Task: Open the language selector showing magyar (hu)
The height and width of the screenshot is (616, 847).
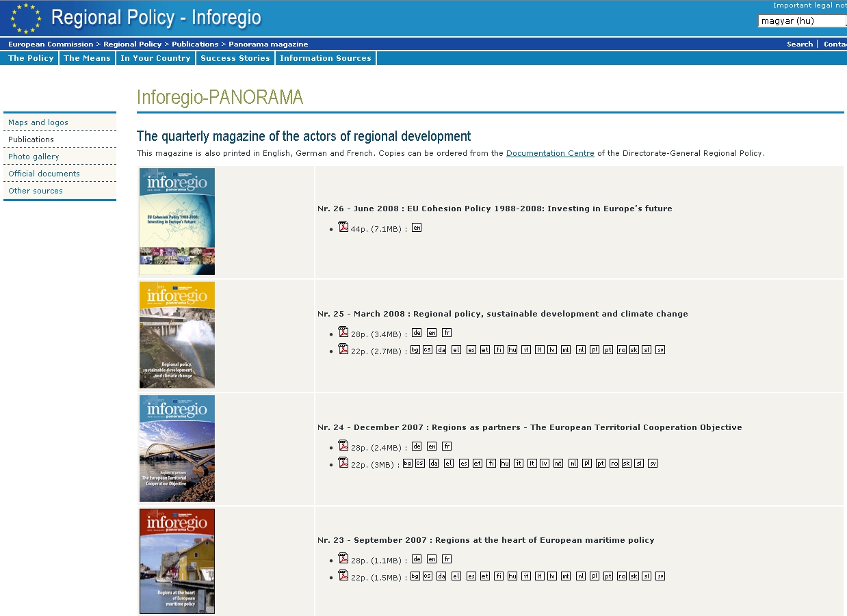Action: coord(802,21)
